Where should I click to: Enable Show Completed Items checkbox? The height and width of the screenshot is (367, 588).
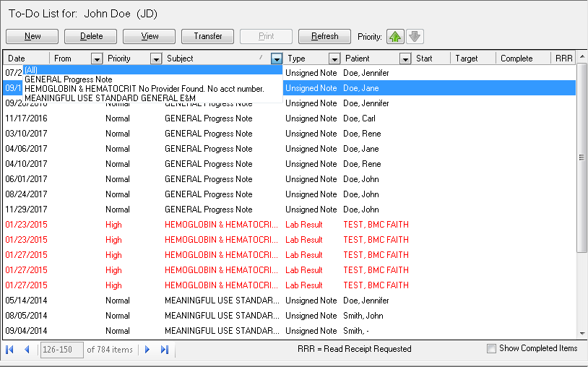[492, 349]
